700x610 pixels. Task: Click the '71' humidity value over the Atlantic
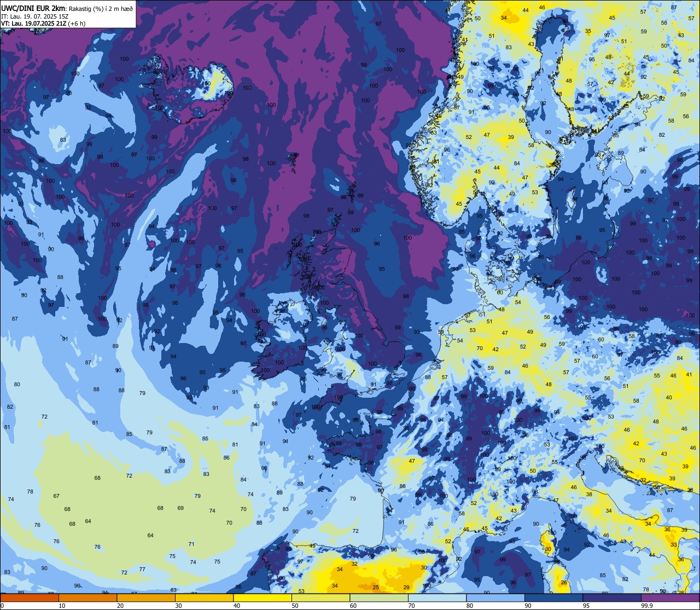click(191, 544)
